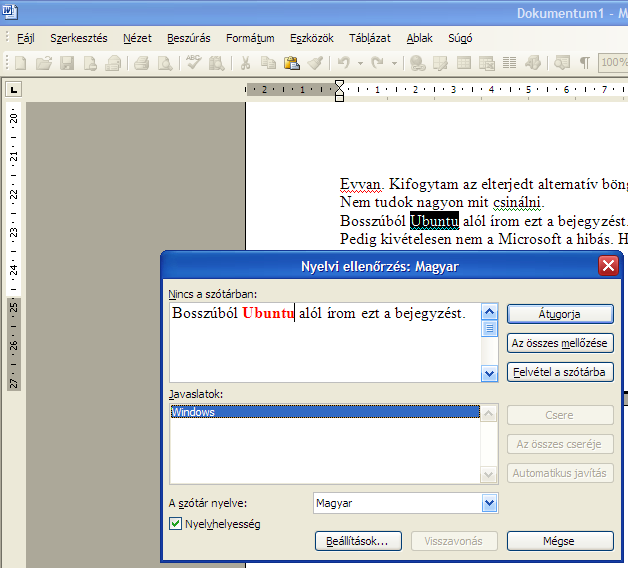Click the E-mail envelope toolbar icon
This screenshot has height=568, width=628.
[113, 63]
